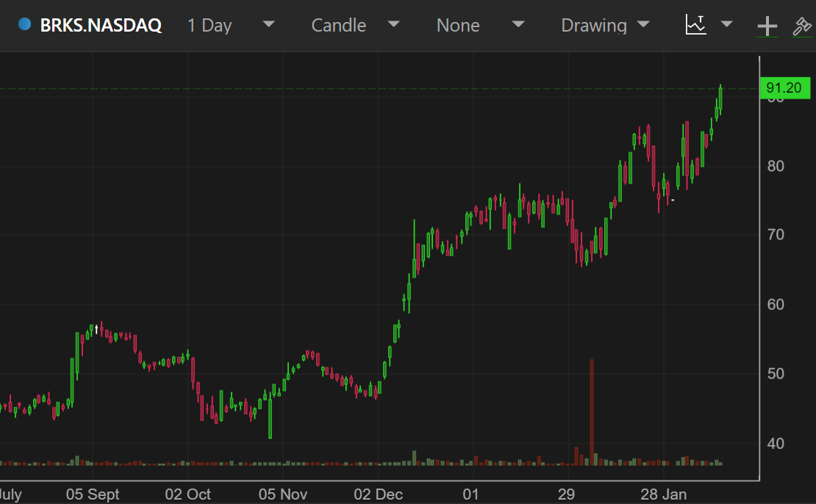Click the tall red volume spike bar

(x=592, y=411)
